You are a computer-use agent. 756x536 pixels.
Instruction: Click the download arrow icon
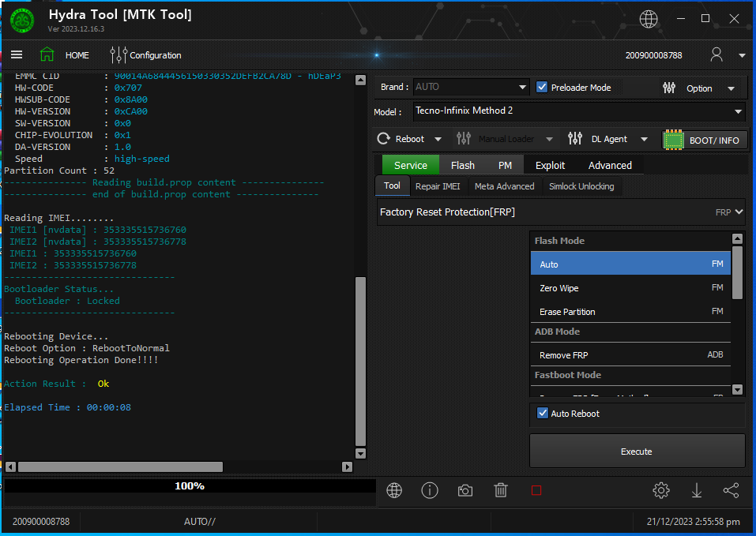tap(697, 491)
